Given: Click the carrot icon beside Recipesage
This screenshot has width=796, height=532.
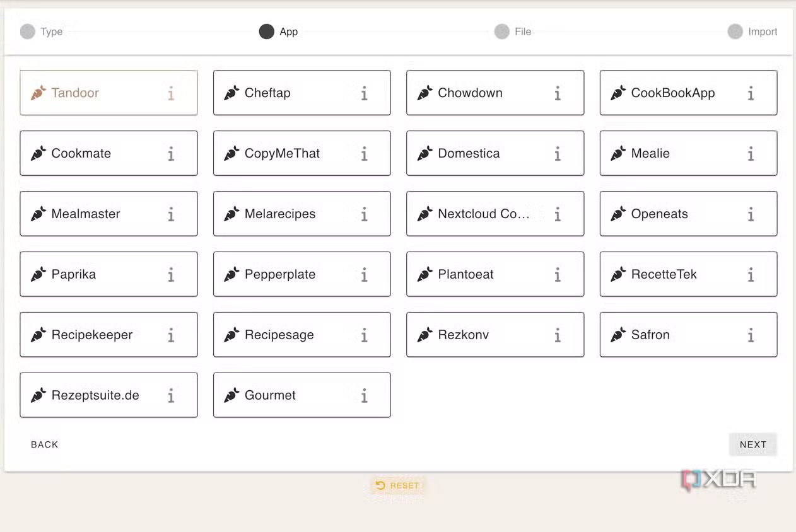Looking at the screenshot, I should 231,335.
